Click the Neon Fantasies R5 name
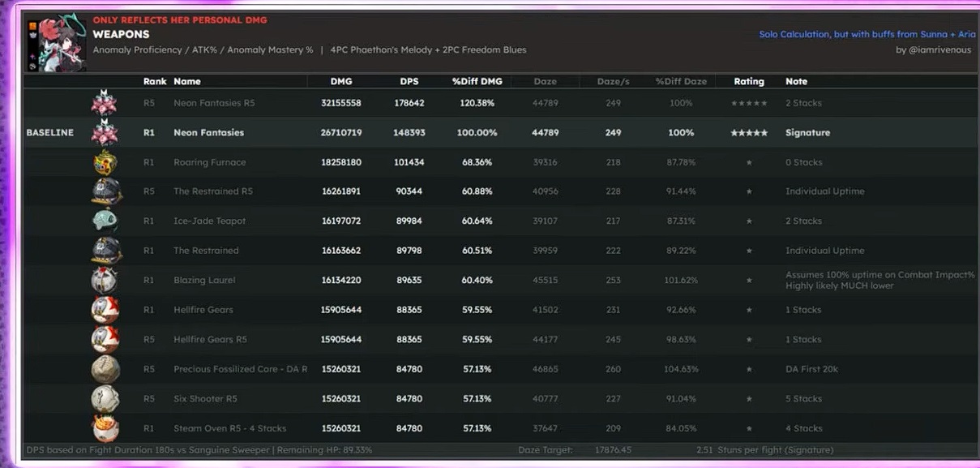Viewport: 980px width, 468px height. (x=214, y=103)
